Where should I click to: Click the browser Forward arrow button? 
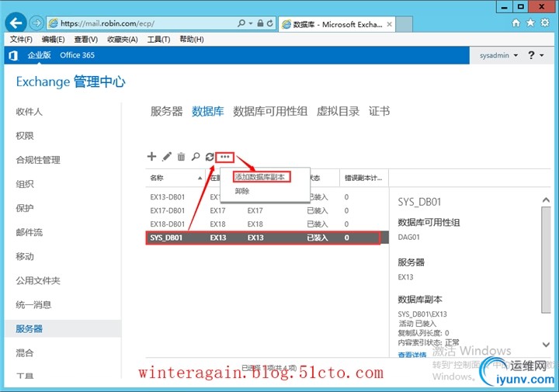tap(36, 23)
